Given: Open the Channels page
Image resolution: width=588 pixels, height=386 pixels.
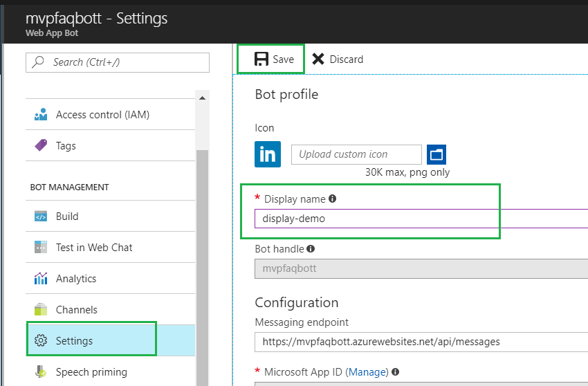Looking at the screenshot, I should pos(76,310).
